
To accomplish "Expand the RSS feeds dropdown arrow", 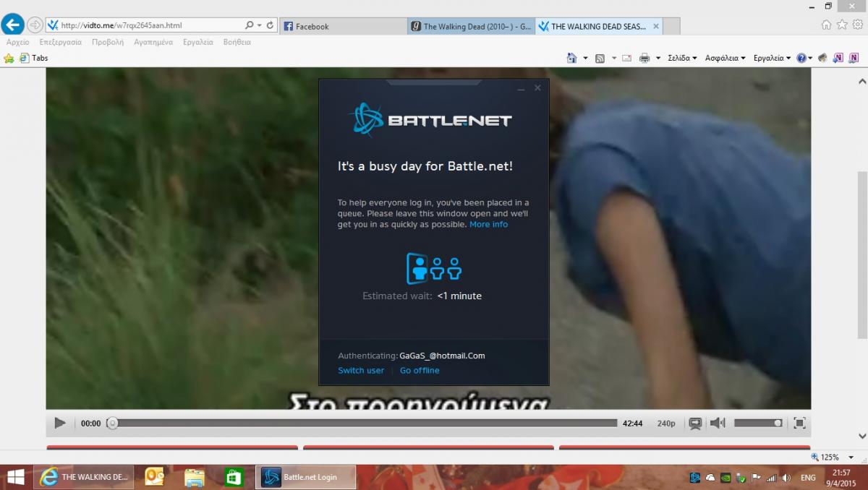I will tap(614, 58).
